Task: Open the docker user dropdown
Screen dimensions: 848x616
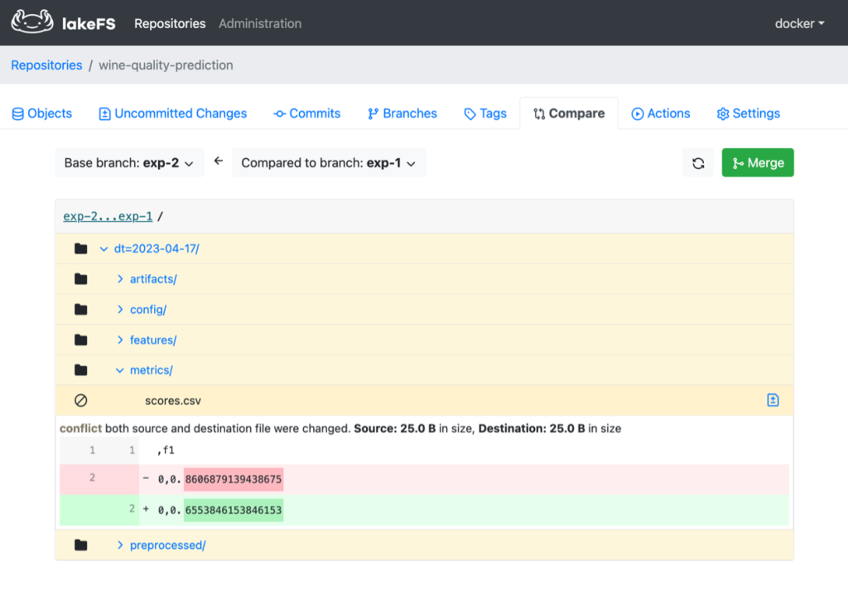Action: point(799,24)
